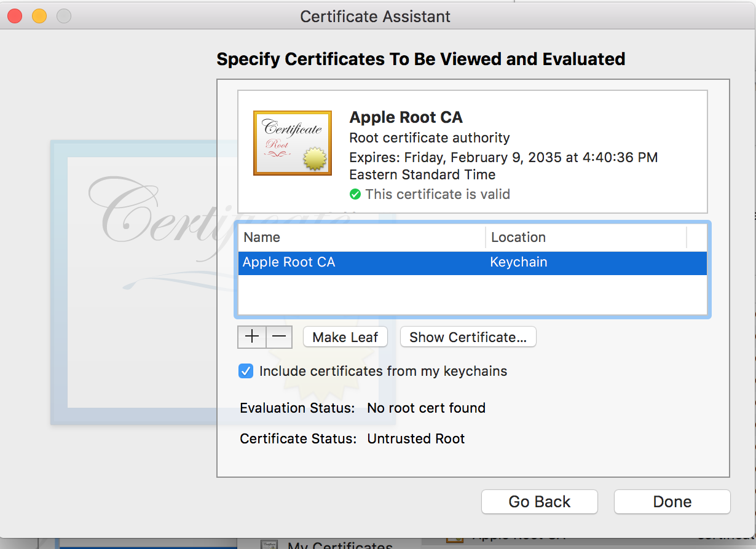Toggle Include certificates from my keychains

[x=246, y=371]
